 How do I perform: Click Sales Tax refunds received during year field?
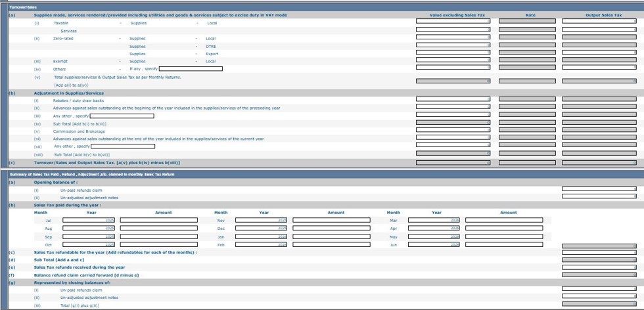[599, 267]
